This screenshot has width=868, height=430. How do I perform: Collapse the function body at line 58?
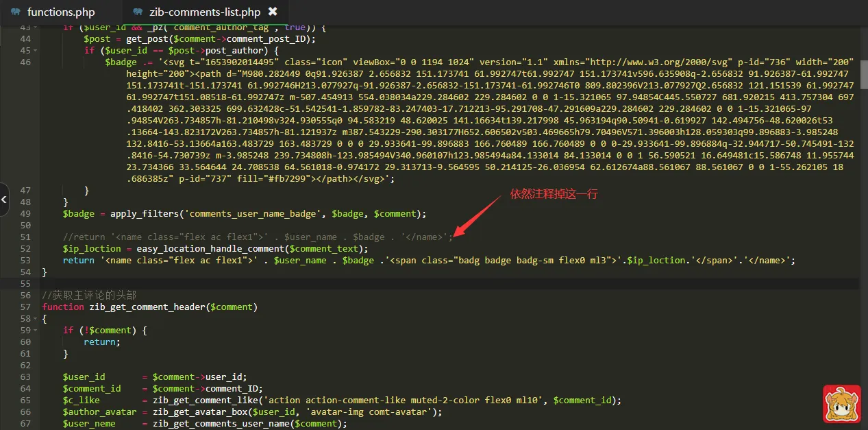click(34, 319)
